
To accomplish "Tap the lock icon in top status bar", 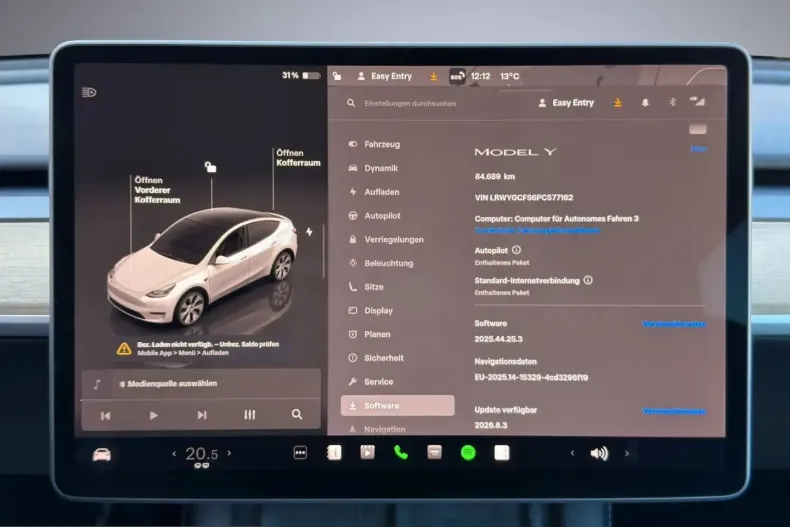I will 337,76.
